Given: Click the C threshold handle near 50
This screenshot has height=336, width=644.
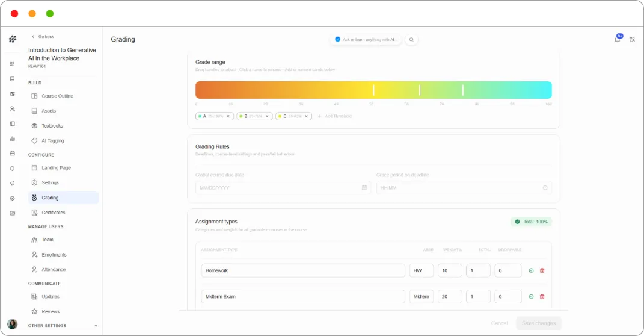Looking at the screenshot, I should [373, 90].
